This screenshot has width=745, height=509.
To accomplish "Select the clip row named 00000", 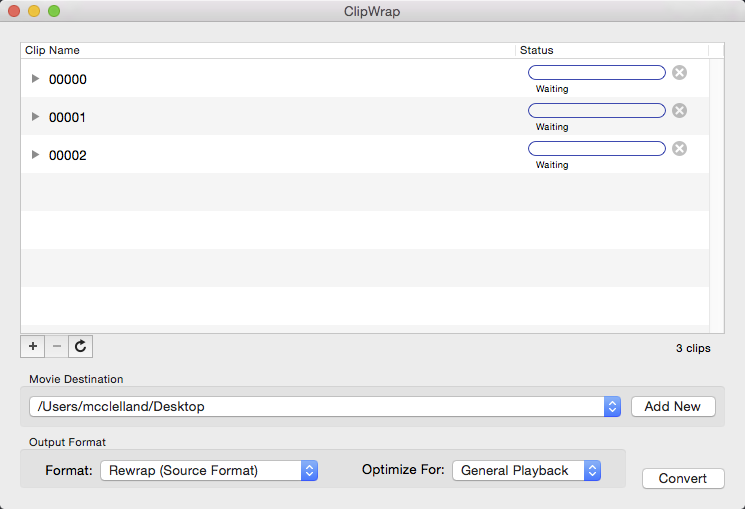I will click(x=365, y=78).
